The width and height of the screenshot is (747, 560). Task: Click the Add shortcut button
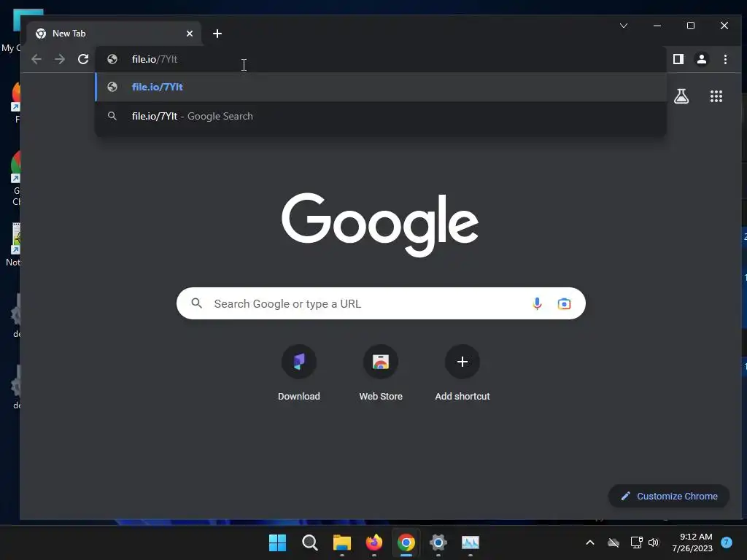462,373
